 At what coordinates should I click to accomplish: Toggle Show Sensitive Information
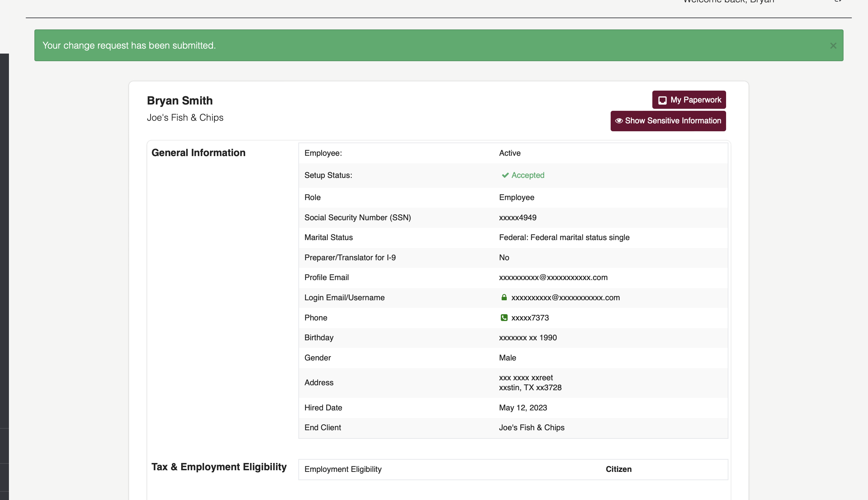click(x=668, y=121)
